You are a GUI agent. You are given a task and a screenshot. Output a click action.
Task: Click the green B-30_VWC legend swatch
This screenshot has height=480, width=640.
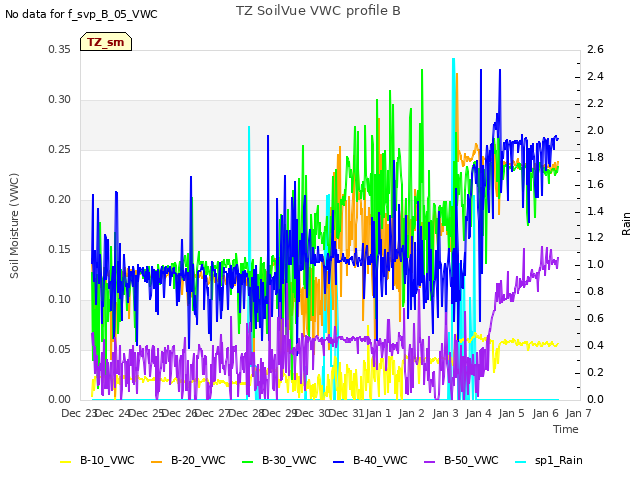click(x=248, y=462)
